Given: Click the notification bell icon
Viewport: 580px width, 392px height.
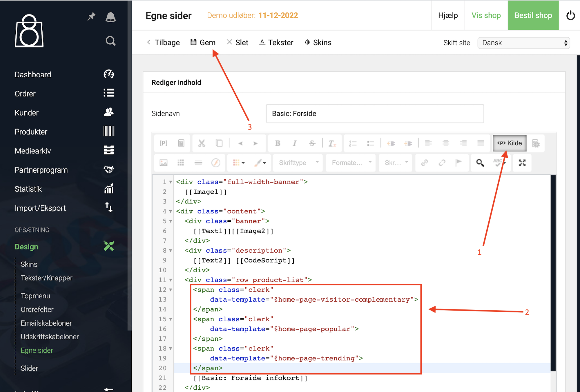Looking at the screenshot, I should 110,17.
